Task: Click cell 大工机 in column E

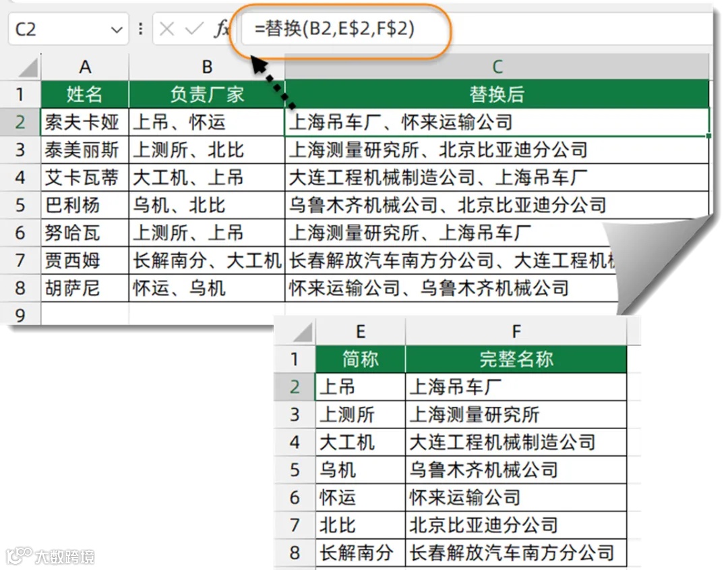Action: 360,442
